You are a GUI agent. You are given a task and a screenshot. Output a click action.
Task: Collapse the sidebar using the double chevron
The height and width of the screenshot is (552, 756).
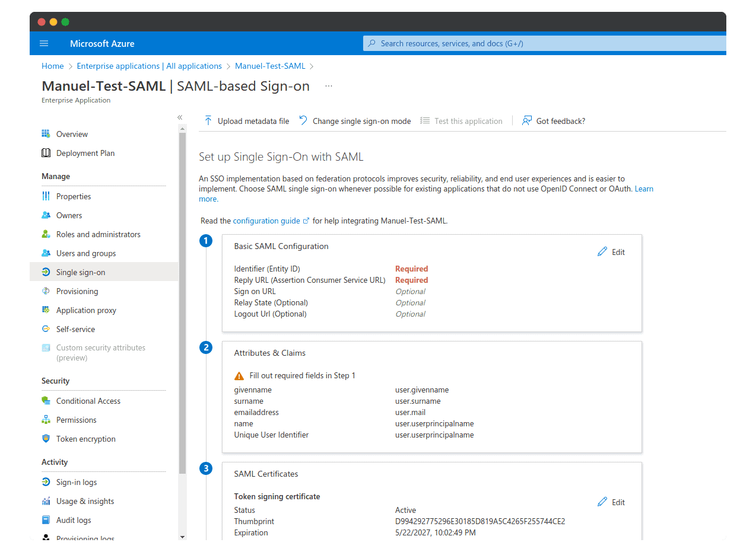180,117
